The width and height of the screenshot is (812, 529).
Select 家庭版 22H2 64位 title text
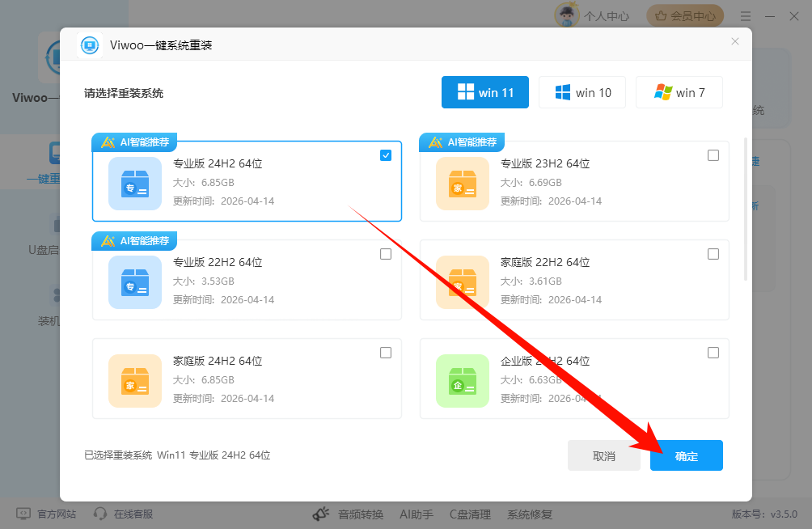pyautogui.click(x=545, y=262)
